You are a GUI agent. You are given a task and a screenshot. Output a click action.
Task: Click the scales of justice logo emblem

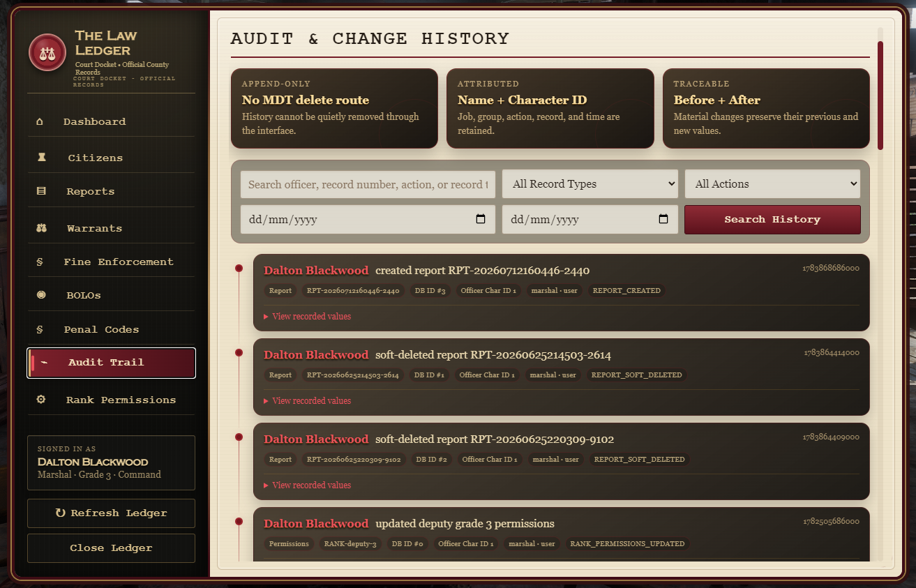(47, 53)
